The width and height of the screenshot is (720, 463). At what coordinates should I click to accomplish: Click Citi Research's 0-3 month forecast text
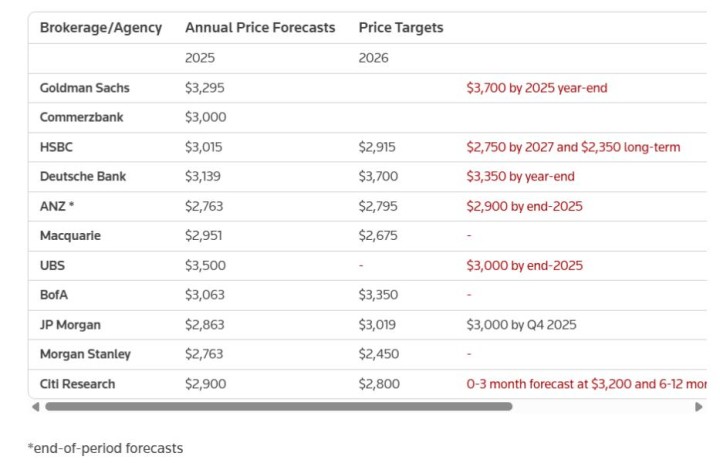586,384
